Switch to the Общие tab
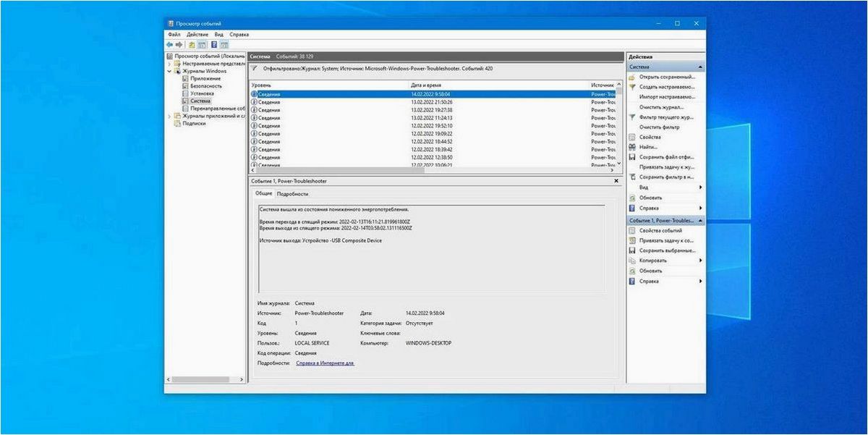Viewport: 868px width, 435px height. (x=264, y=193)
